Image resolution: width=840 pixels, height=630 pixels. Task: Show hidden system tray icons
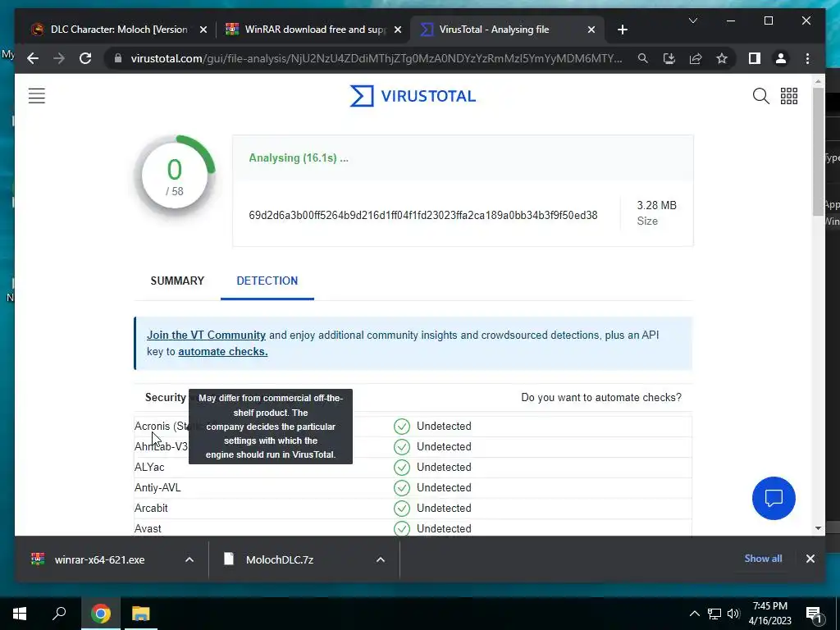[694, 614]
